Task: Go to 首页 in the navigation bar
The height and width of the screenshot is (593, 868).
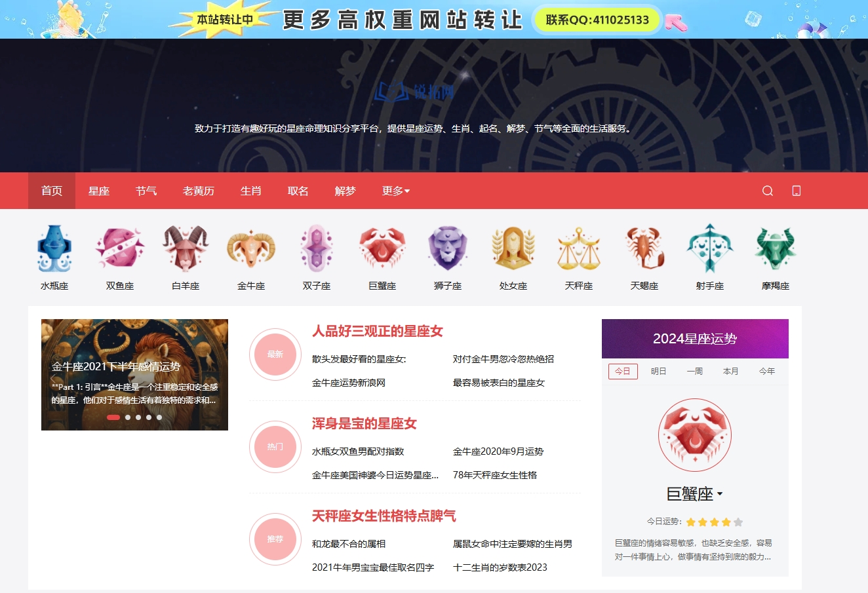Action: (52, 191)
